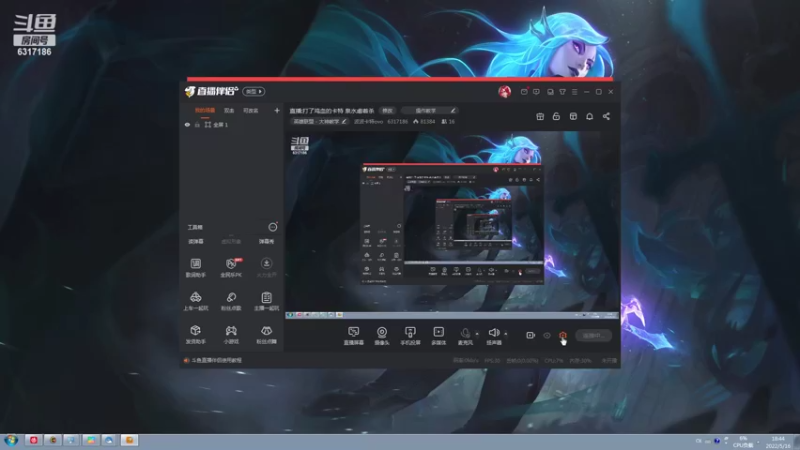Open the feedback message icon in title bar
This screenshot has width=800, height=450.
pyautogui.click(x=536, y=92)
